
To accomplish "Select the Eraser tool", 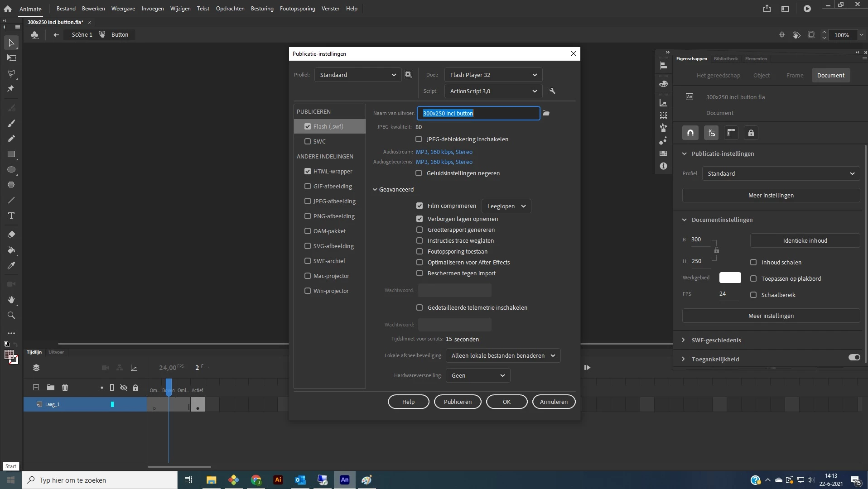I will click(11, 235).
